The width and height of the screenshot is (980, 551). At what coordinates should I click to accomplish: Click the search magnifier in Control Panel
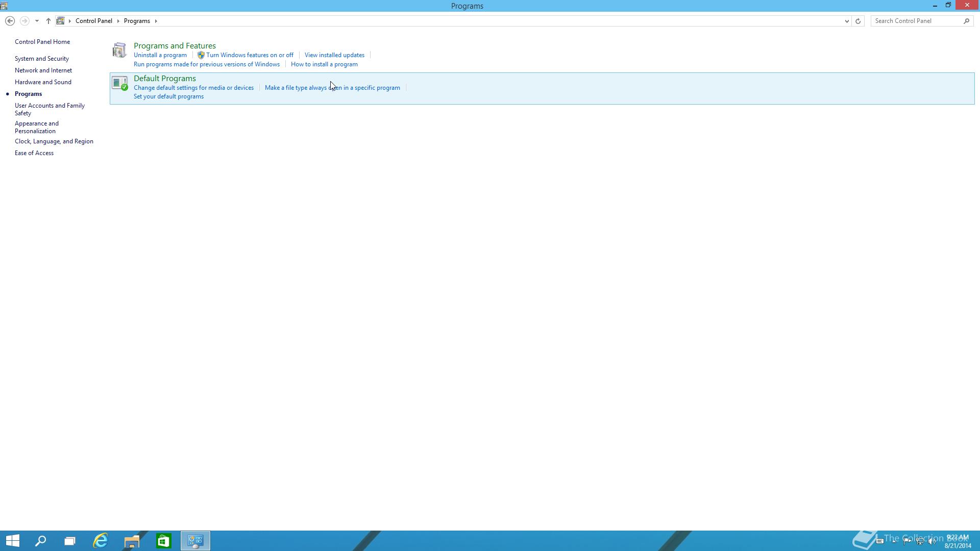966,21
